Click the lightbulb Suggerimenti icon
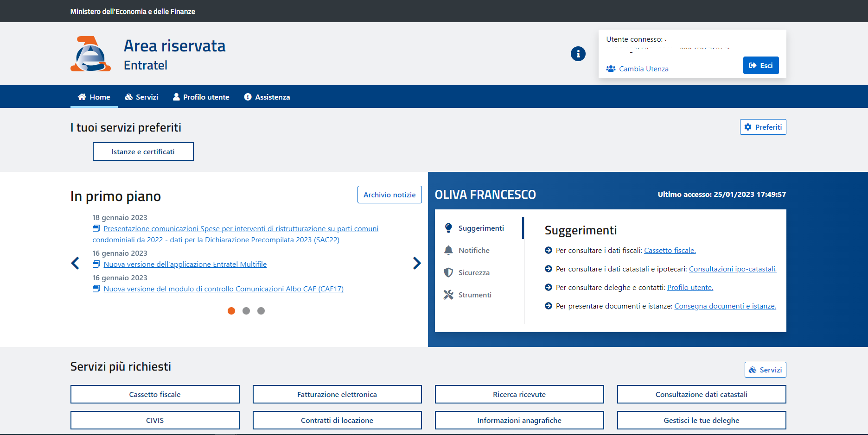 click(448, 228)
